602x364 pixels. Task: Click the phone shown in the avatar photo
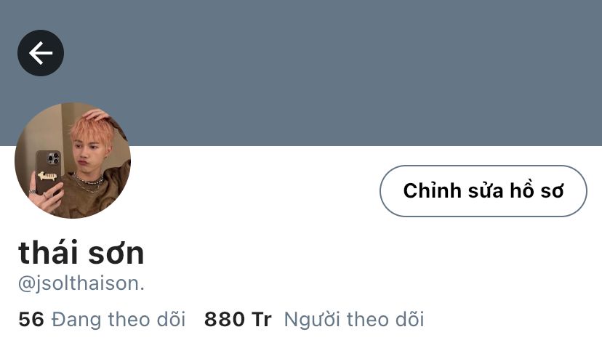(49, 174)
